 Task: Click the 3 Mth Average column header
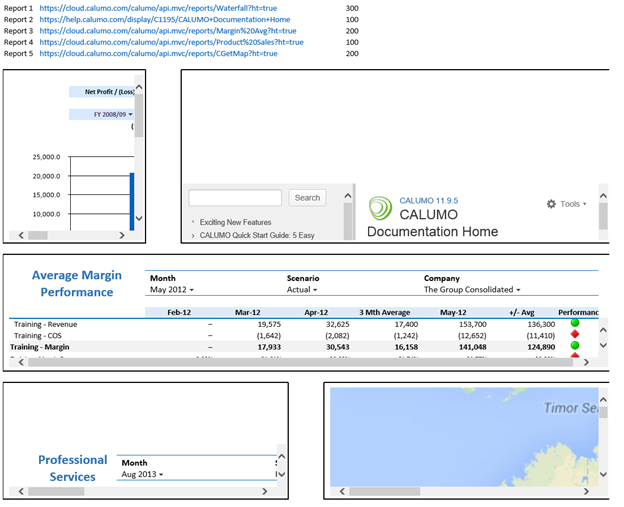(384, 312)
